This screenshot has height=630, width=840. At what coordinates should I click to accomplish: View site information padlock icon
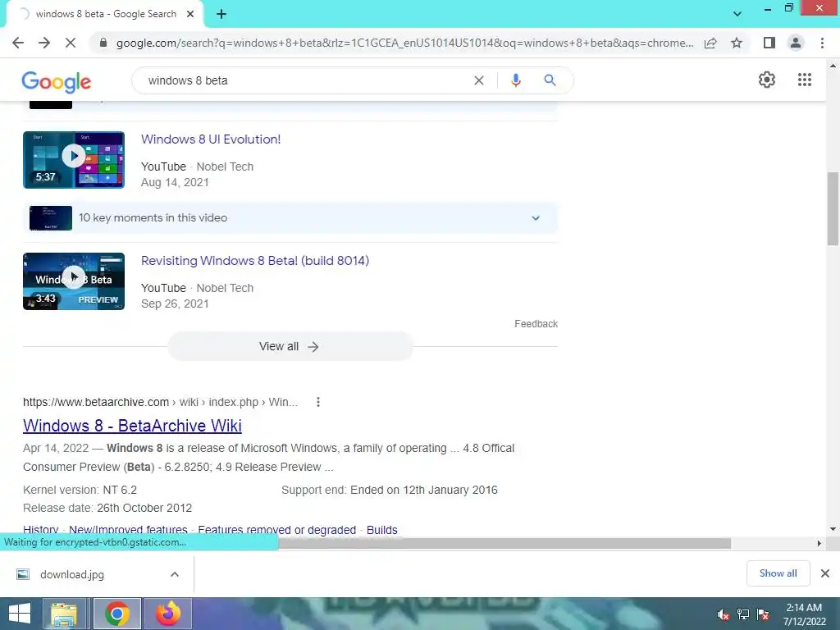(103, 43)
